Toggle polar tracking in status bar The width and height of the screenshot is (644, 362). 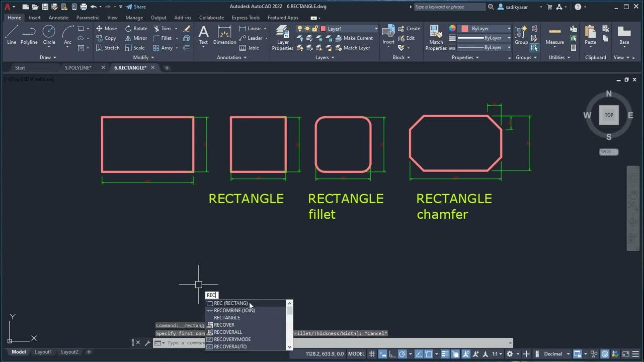tap(403, 354)
